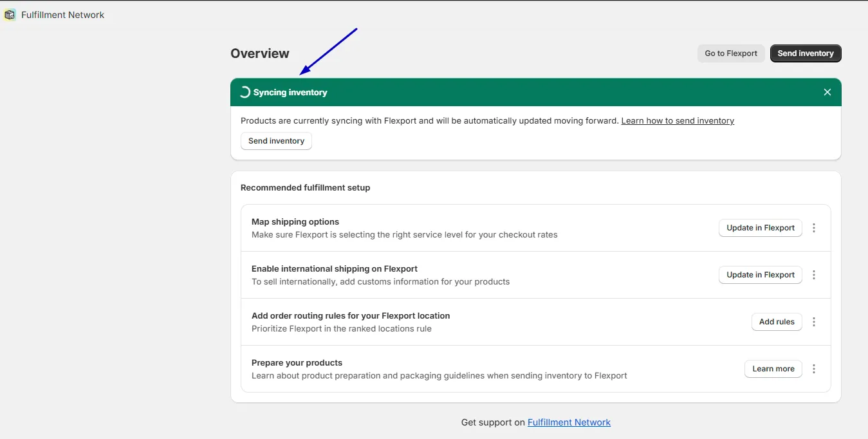Click the Fulfillment Network app icon
This screenshot has height=439, width=868.
10,15
